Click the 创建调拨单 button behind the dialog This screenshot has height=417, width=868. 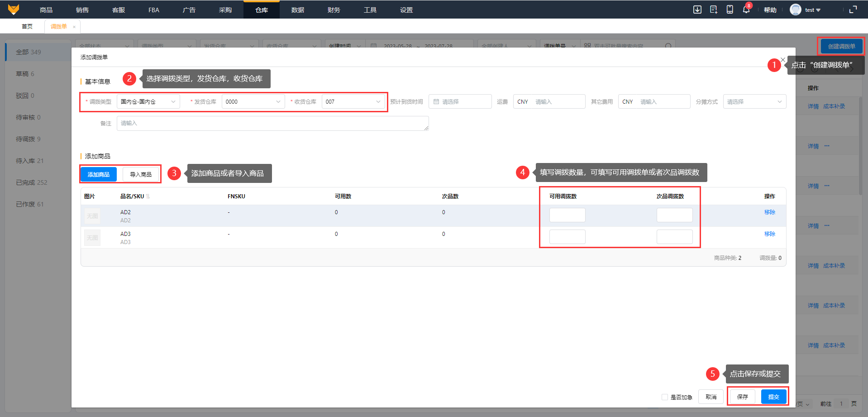pos(842,46)
